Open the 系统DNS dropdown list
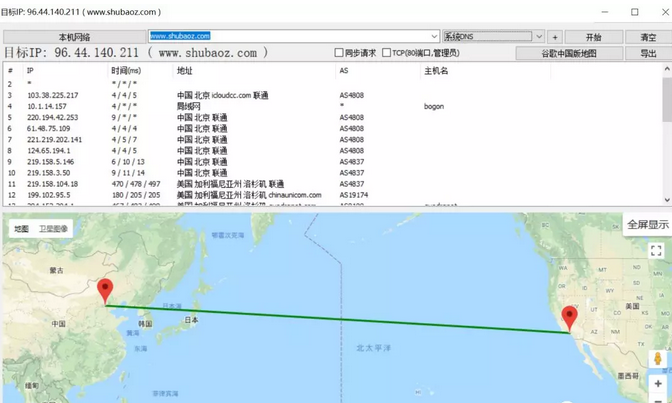The height and width of the screenshot is (403, 672). coord(538,37)
